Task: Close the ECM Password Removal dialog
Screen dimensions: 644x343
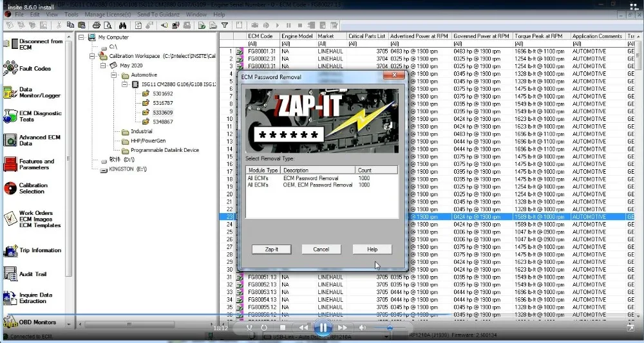Action: pyautogui.click(x=394, y=75)
